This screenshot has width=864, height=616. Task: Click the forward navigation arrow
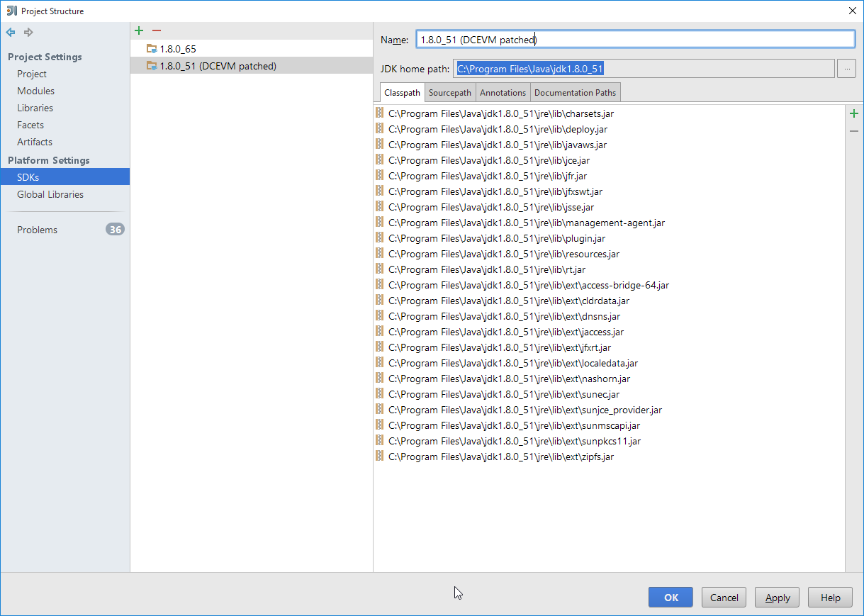[28, 33]
